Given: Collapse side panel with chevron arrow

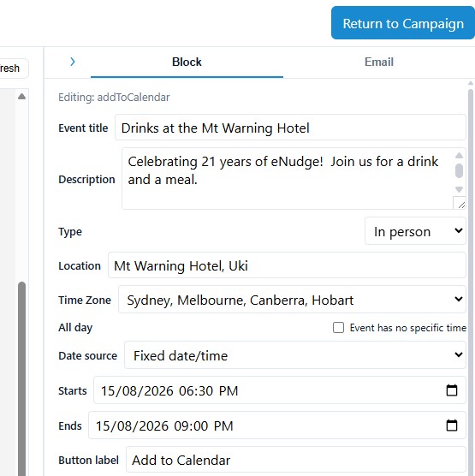Looking at the screenshot, I should pos(72,62).
